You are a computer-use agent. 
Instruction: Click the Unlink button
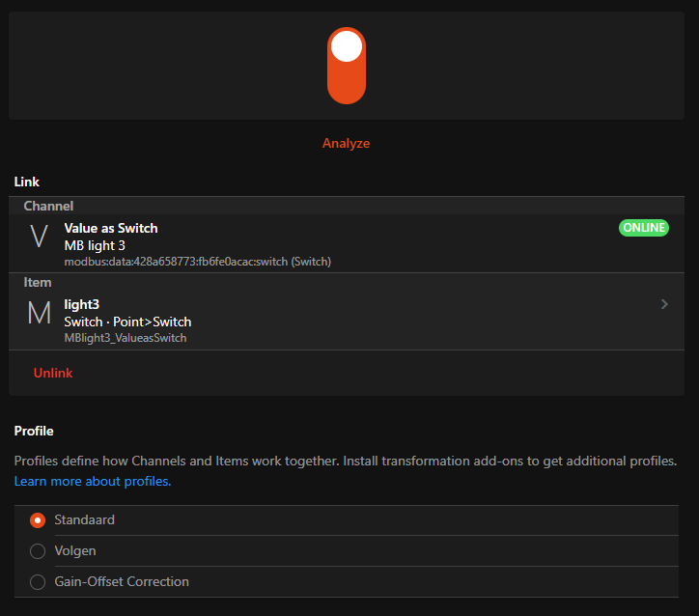tap(53, 373)
